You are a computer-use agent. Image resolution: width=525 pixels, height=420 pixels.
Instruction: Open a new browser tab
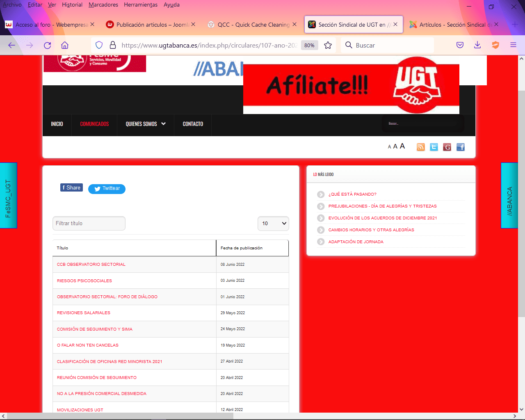pos(515,25)
